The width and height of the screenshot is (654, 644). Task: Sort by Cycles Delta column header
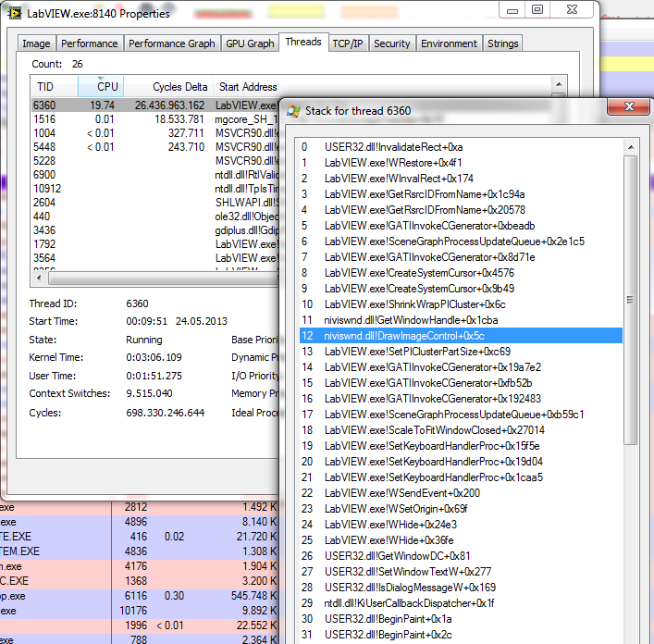pos(168,87)
